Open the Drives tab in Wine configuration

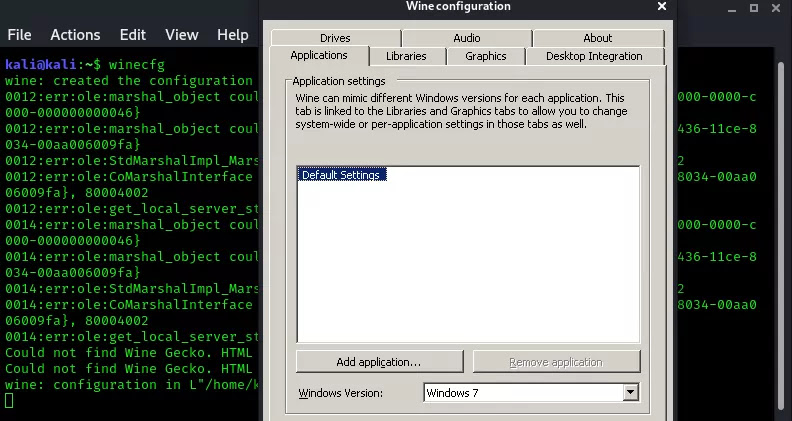[x=335, y=38]
